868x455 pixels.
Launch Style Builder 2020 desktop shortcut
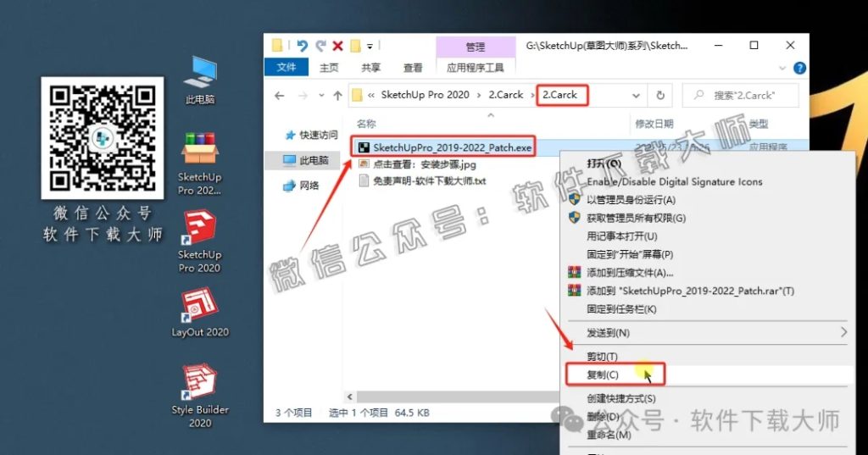coord(200,396)
